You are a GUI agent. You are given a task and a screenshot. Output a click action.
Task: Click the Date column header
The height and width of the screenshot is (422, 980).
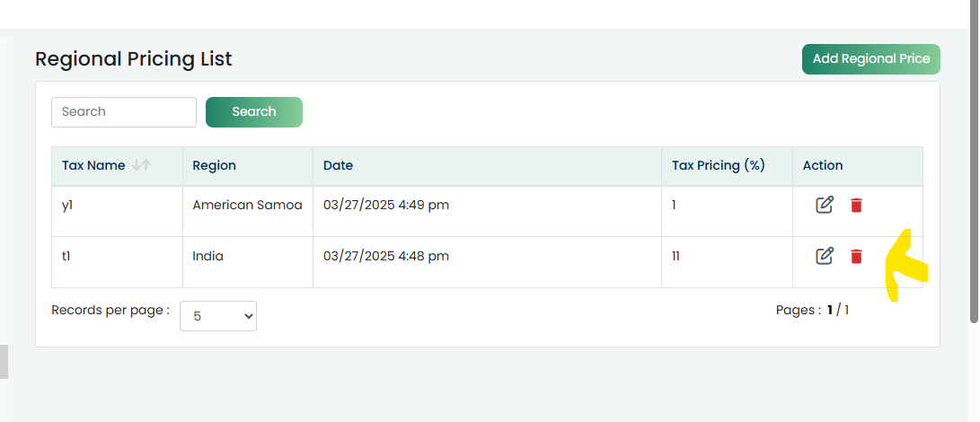tap(338, 166)
